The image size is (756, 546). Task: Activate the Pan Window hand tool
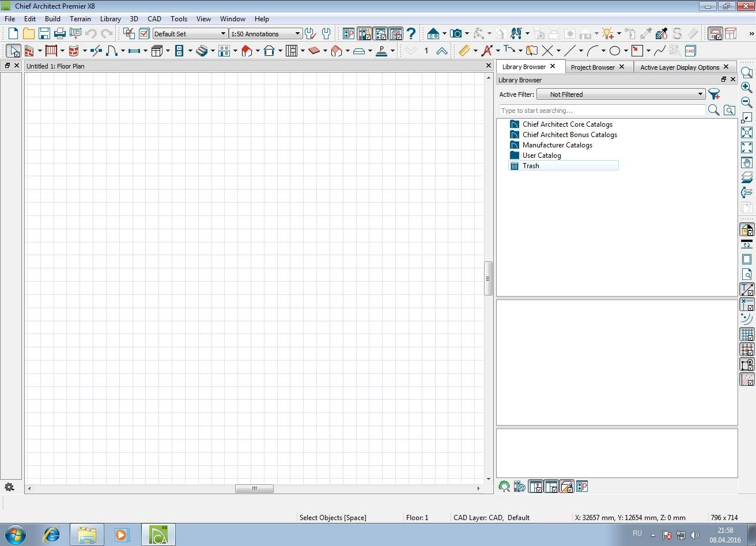click(x=747, y=162)
